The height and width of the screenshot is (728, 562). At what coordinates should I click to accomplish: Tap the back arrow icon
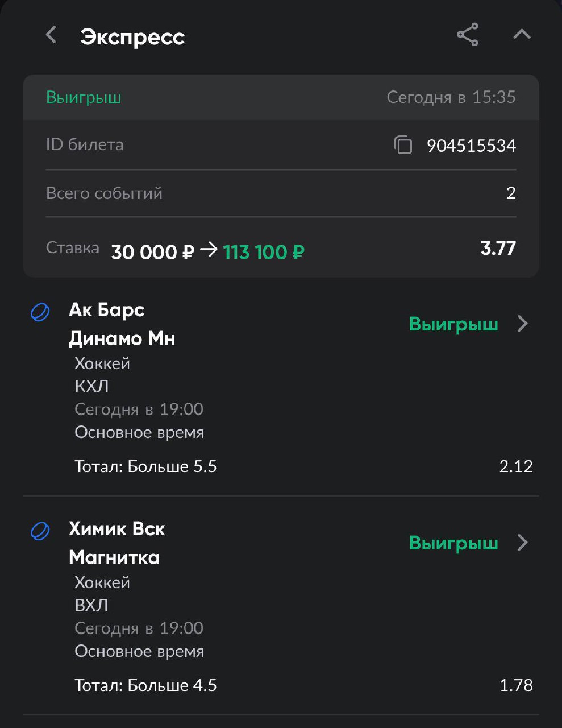pos(51,35)
